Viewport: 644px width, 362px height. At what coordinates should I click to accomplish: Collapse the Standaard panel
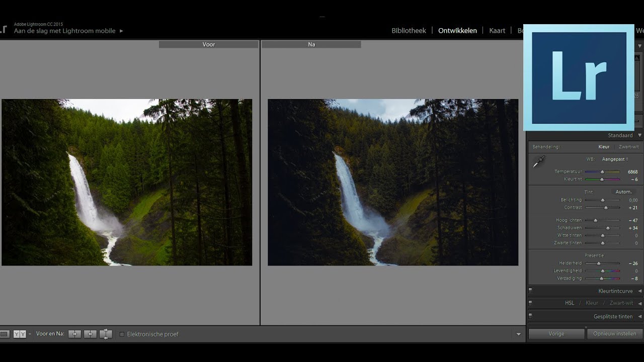click(640, 135)
